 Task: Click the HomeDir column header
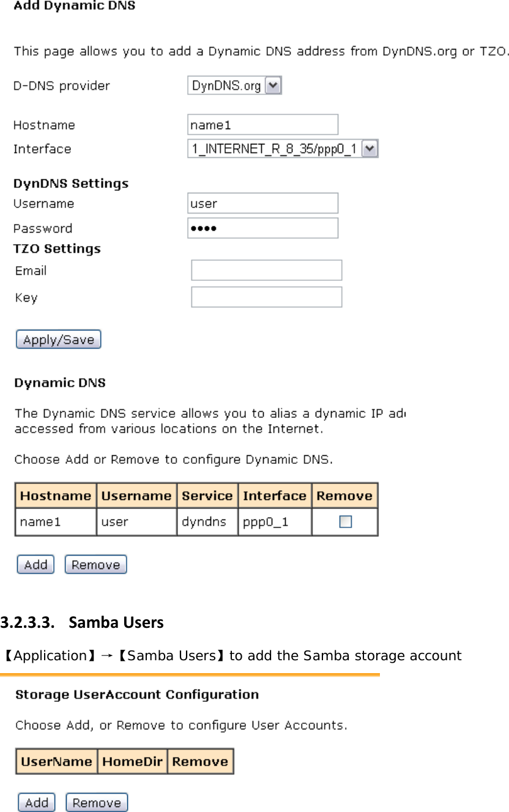132,761
